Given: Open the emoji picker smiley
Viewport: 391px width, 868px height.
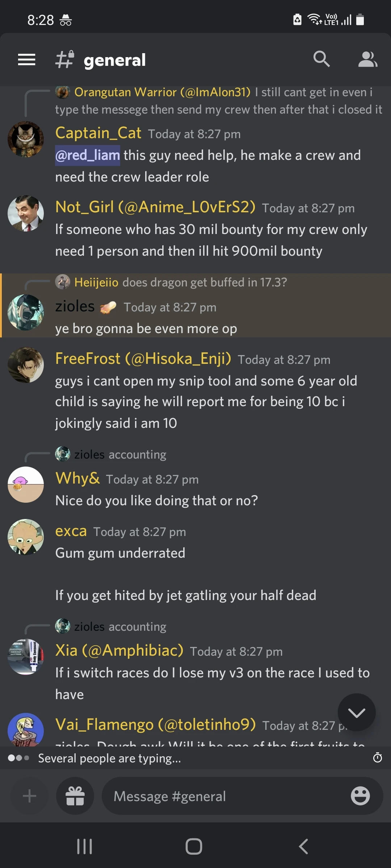Looking at the screenshot, I should pyautogui.click(x=360, y=796).
